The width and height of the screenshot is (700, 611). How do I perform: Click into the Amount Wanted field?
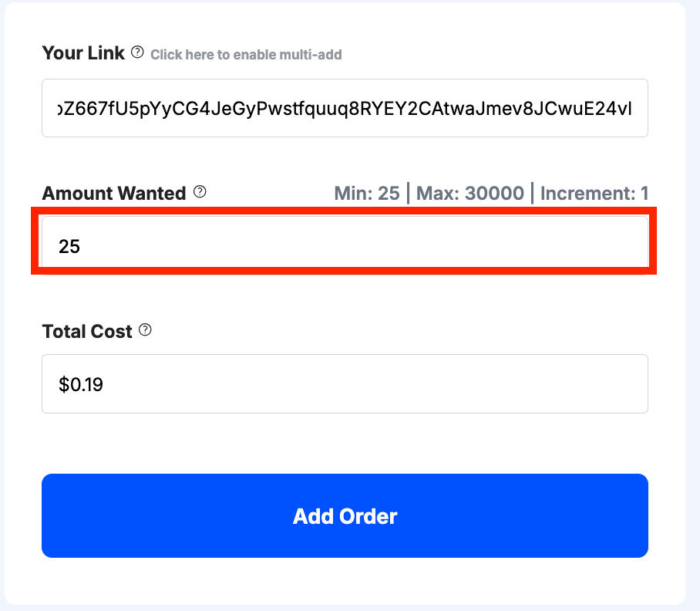pos(345,246)
